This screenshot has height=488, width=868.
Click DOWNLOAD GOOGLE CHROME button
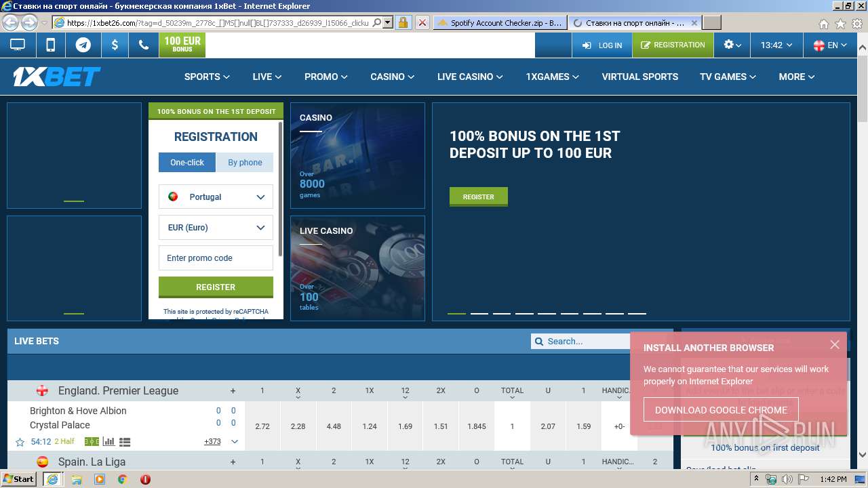[x=721, y=410]
